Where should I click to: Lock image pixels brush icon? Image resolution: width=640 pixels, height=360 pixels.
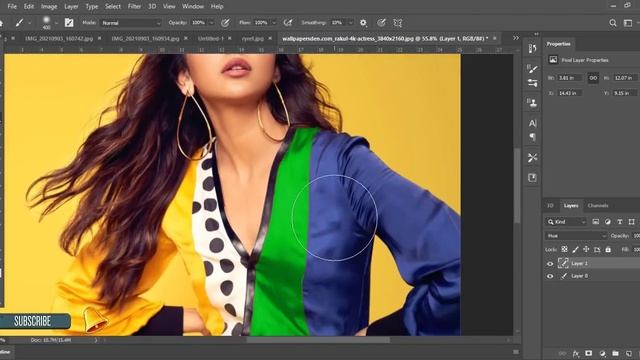pos(575,249)
